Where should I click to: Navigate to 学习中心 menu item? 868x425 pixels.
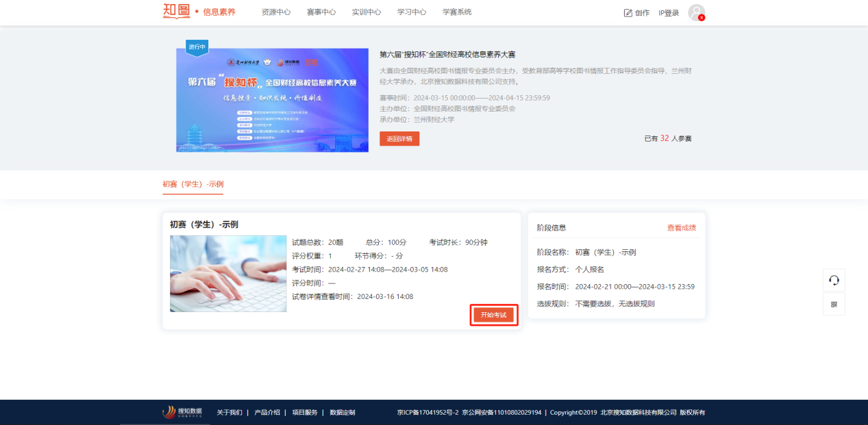pyautogui.click(x=412, y=12)
